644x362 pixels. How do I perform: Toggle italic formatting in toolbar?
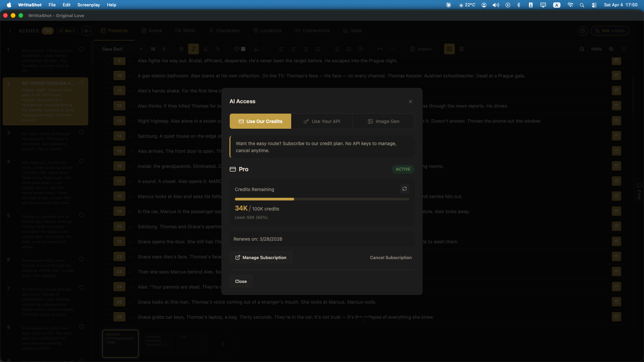coord(194,49)
